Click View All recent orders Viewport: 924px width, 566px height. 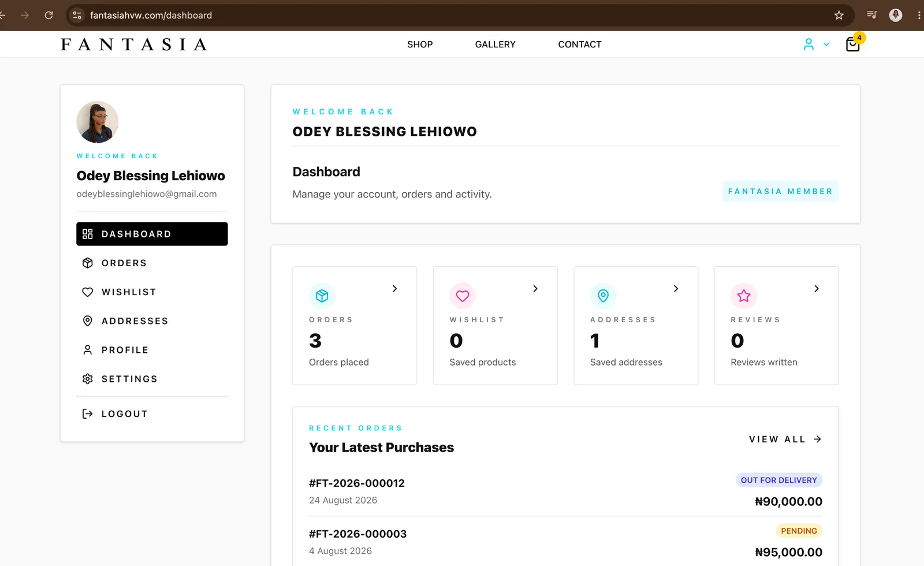point(785,440)
